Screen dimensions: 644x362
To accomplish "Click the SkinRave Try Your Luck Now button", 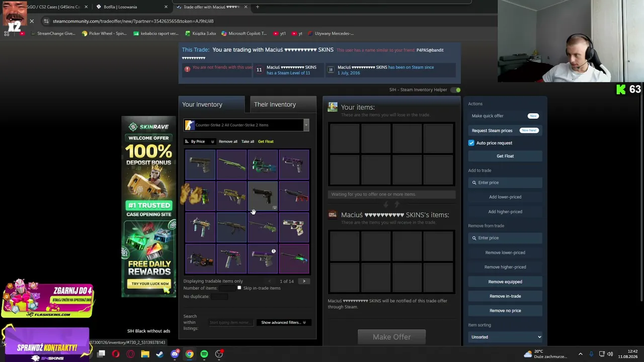I will [x=149, y=284].
